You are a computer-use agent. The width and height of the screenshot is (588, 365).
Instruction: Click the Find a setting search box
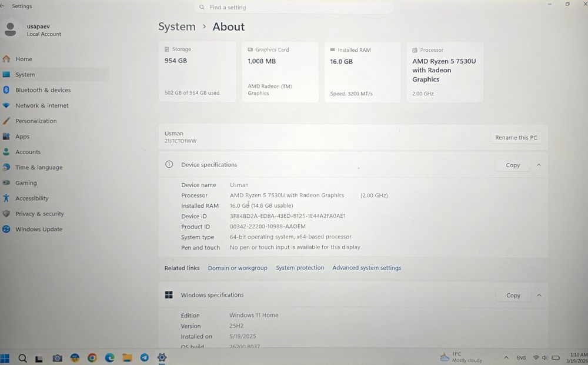[295, 7]
